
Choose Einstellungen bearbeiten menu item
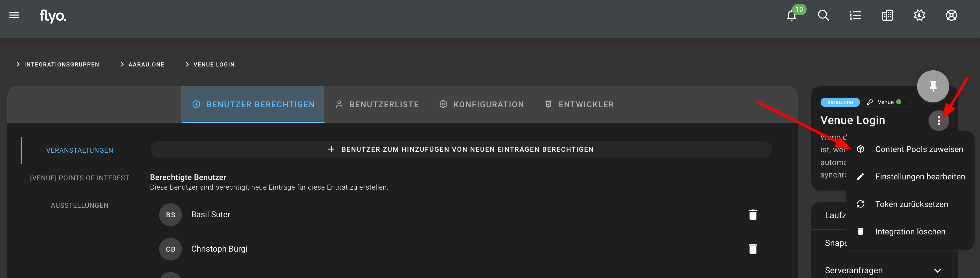tap(910, 177)
